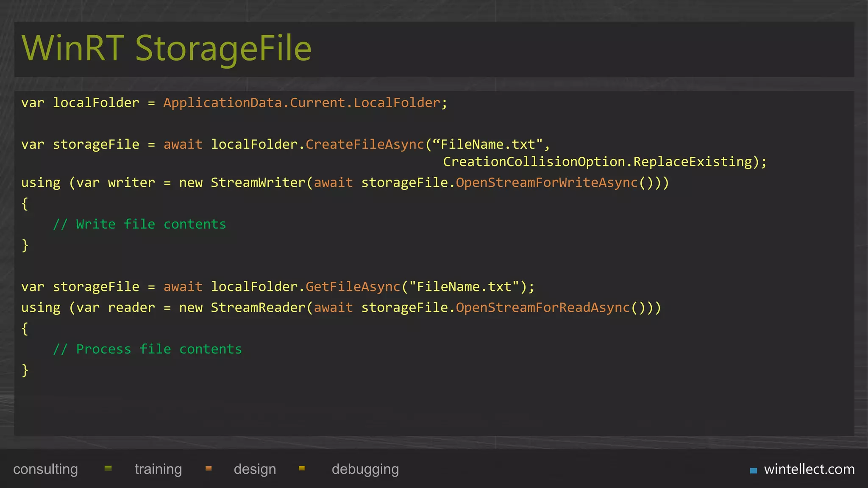Open the wintellect.com link
The height and width of the screenshot is (488, 868).
809,469
